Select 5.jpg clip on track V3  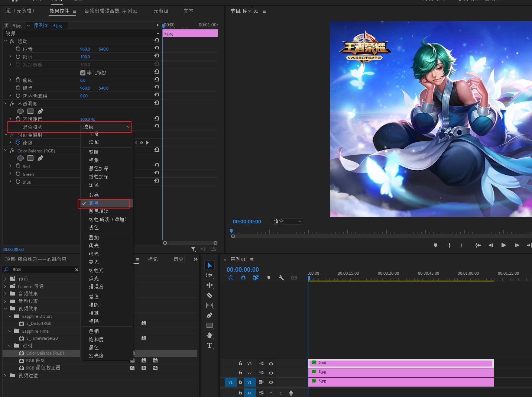[400, 363]
